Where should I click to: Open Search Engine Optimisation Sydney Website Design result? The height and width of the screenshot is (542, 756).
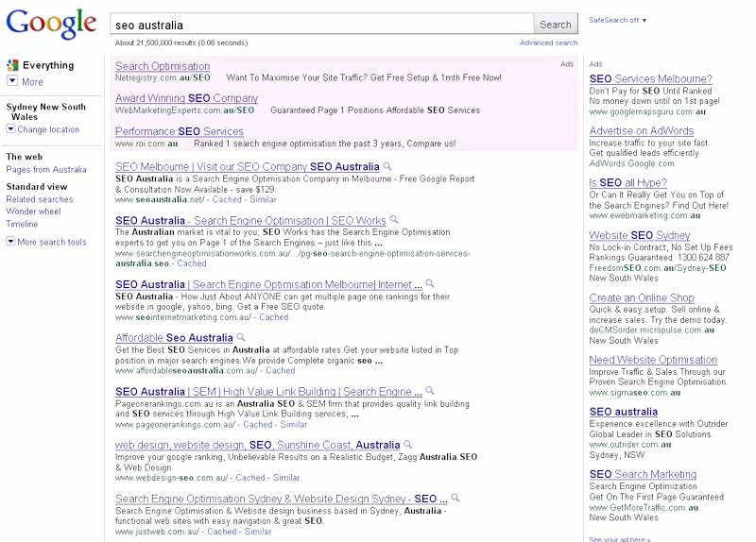(281, 499)
